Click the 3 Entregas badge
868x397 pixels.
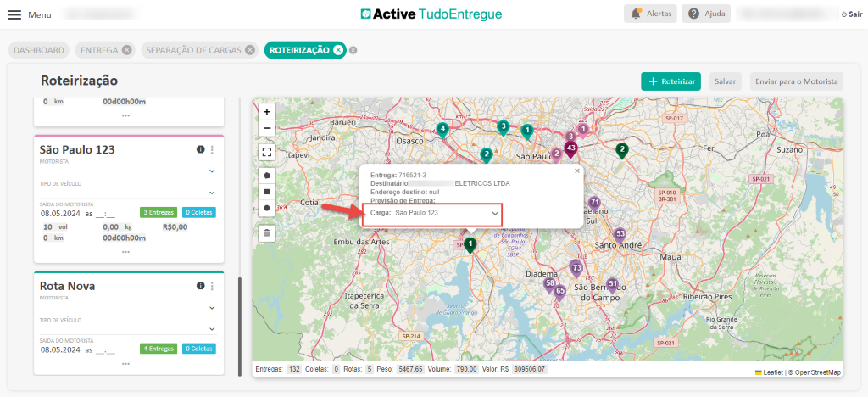pos(159,213)
